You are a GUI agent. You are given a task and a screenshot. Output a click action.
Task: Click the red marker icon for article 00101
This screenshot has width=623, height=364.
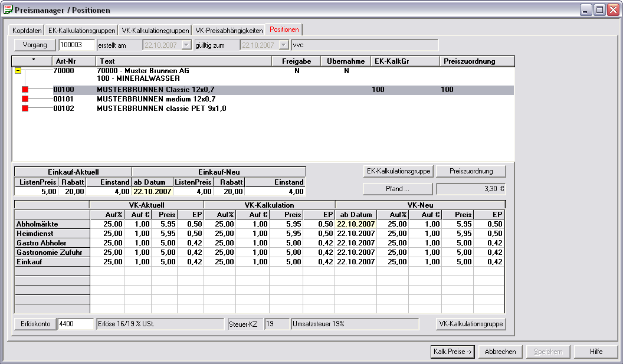[x=25, y=99]
